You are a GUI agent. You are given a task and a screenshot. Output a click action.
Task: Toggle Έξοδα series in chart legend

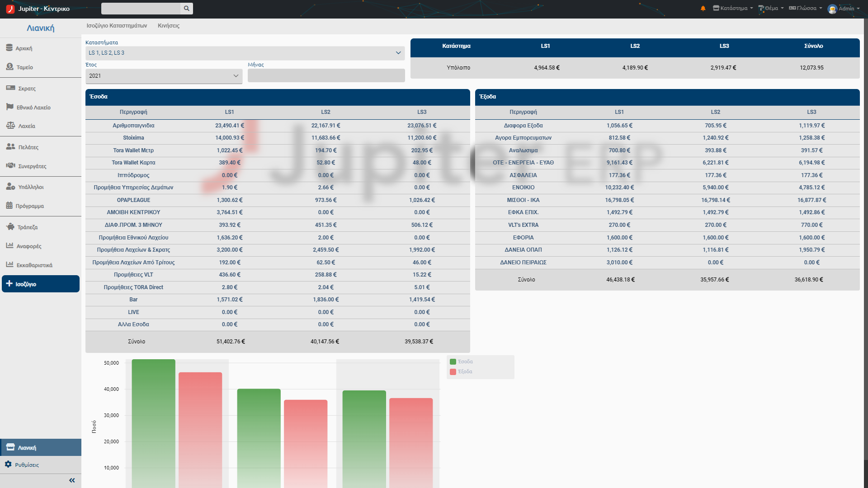click(x=461, y=371)
